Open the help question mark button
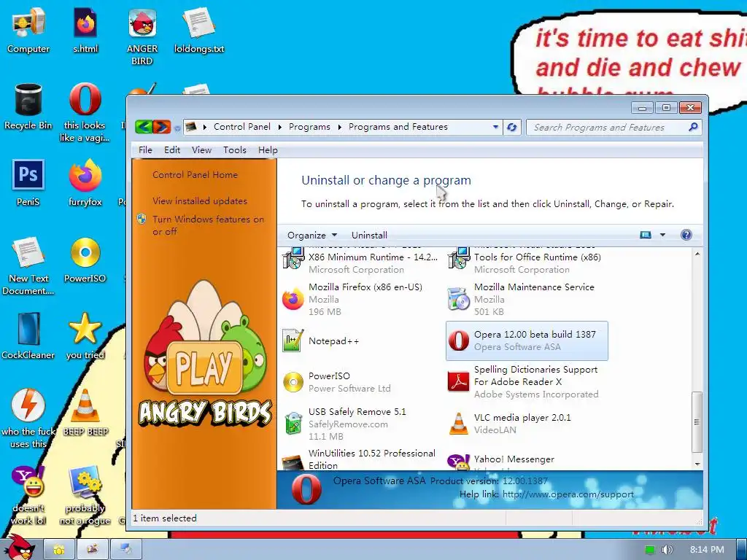 (686, 235)
